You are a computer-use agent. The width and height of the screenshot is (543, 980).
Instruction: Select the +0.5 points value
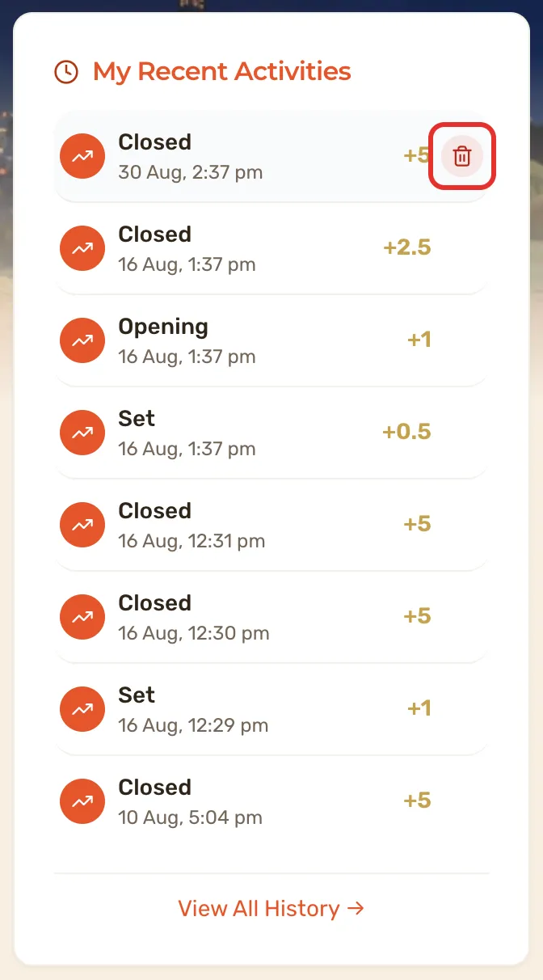pos(406,432)
